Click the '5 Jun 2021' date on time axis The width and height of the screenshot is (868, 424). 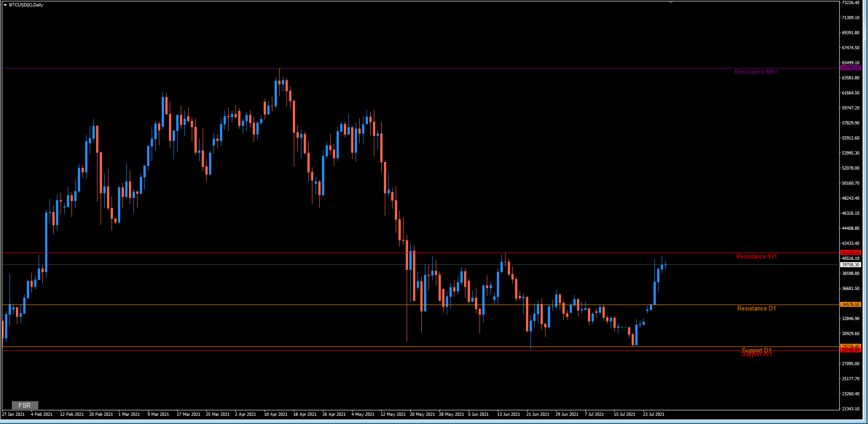click(478, 414)
